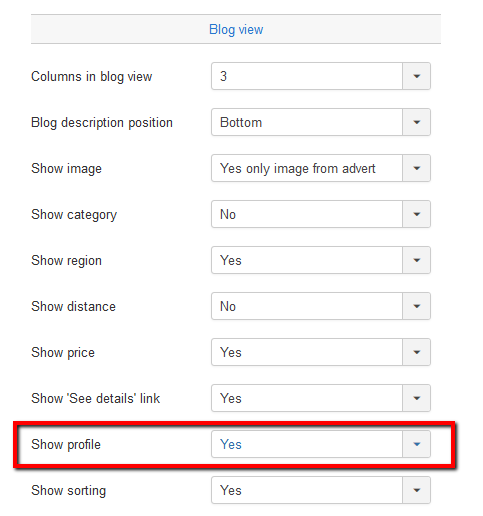Click the Show 'See details' link arrow

(416, 398)
